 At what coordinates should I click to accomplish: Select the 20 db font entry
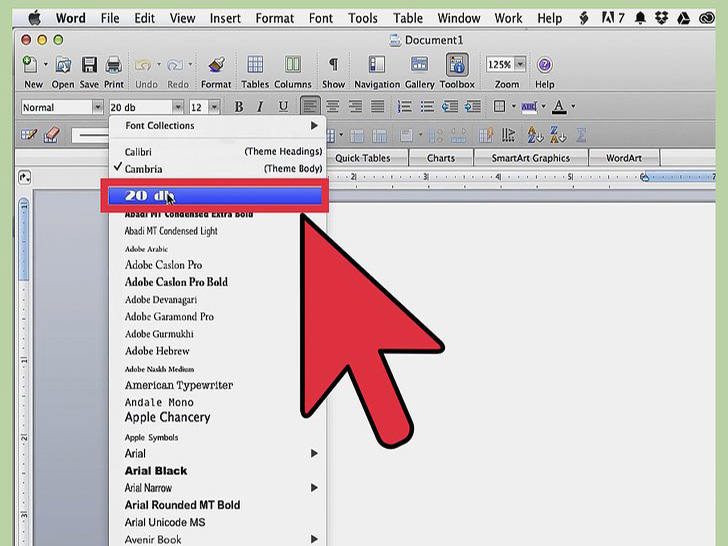coord(215,196)
